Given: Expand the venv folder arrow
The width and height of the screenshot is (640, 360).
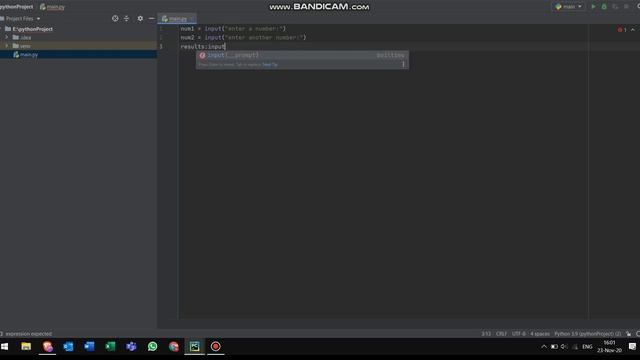Looking at the screenshot, I should tap(7, 46).
